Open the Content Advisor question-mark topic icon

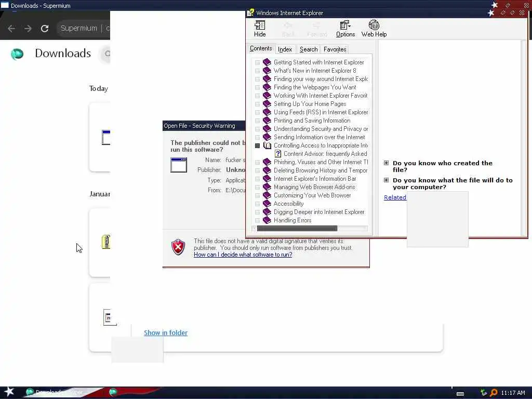click(277, 154)
